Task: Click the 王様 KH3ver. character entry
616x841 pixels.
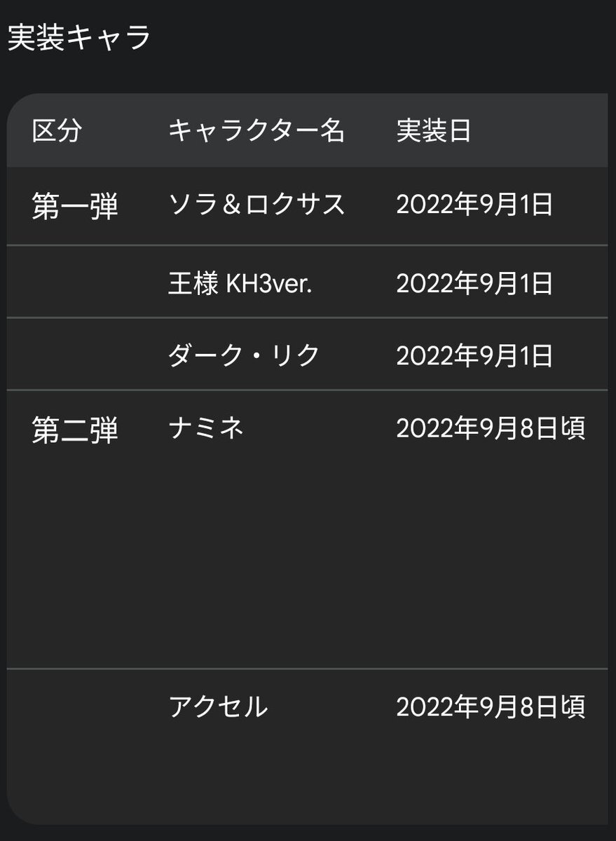Action: (240, 284)
